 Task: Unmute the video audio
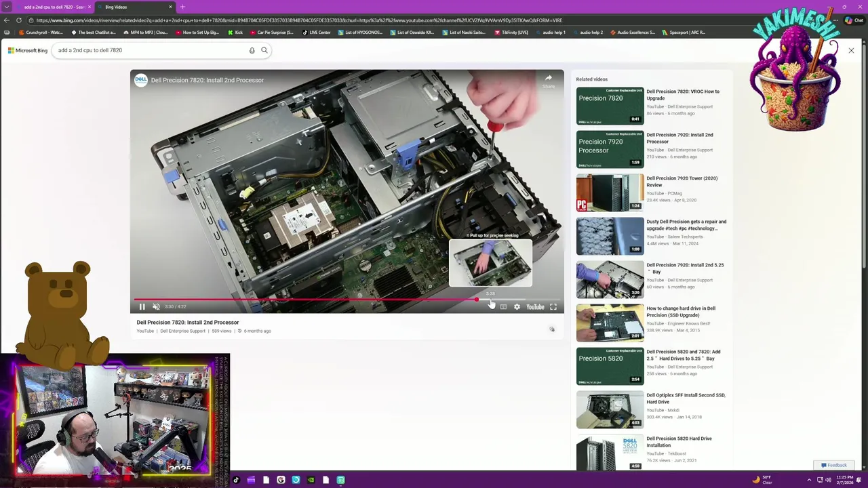tap(156, 307)
